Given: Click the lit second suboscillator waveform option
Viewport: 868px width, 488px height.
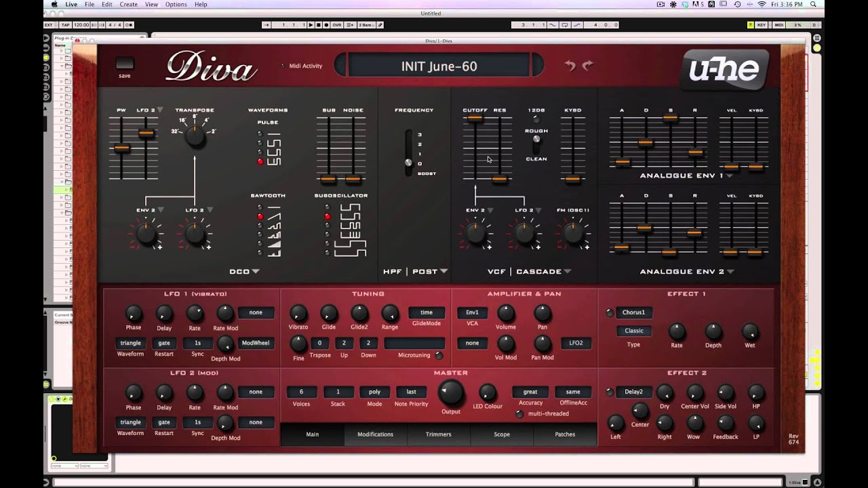Looking at the screenshot, I should coord(328,217).
